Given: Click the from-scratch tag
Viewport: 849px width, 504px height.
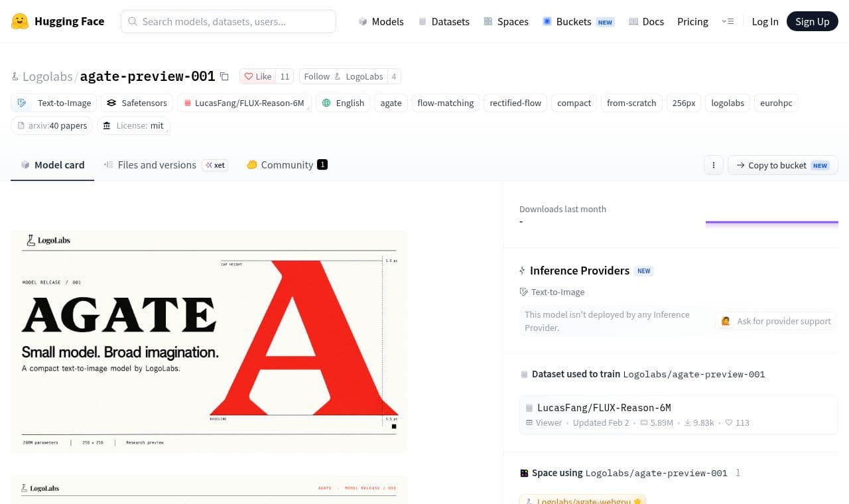Looking at the screenshot, I should pyautogui.click(x=631, y=103).
